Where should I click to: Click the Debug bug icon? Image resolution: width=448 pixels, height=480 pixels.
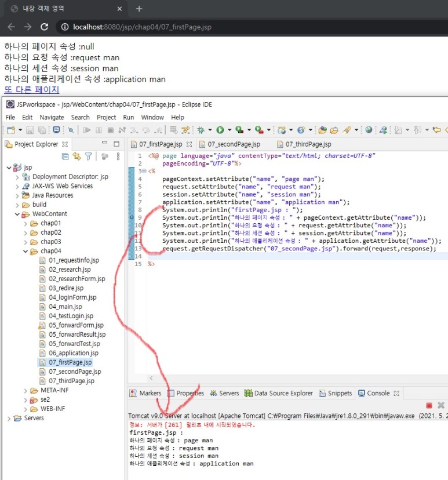[201, 130]
